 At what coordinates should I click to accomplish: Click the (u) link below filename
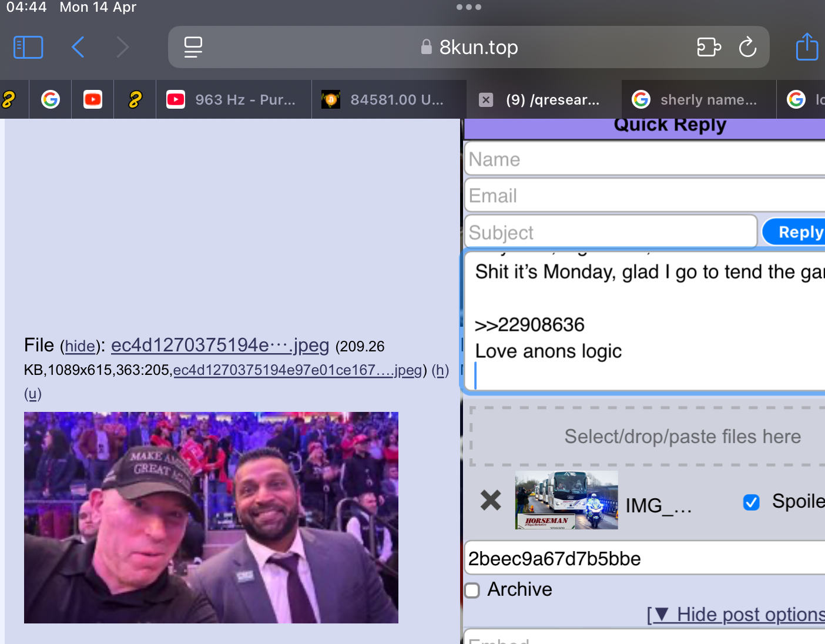[x=33, y=394]
